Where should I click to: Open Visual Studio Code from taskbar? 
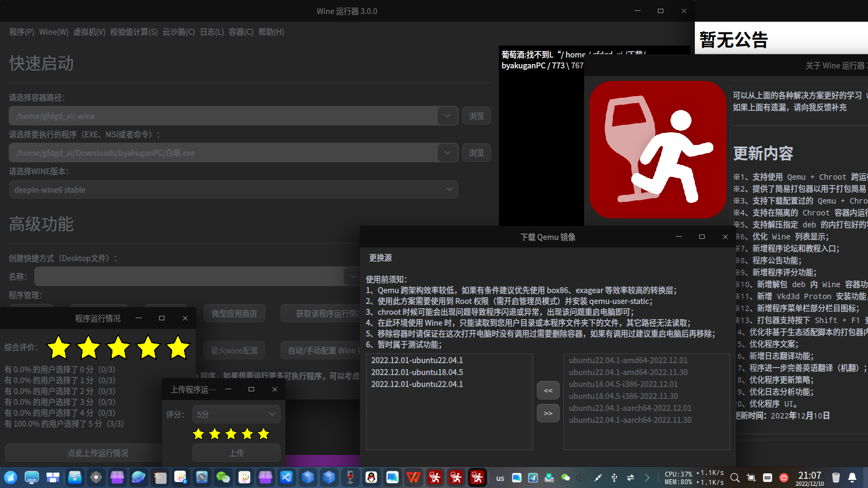click(287, 478)
